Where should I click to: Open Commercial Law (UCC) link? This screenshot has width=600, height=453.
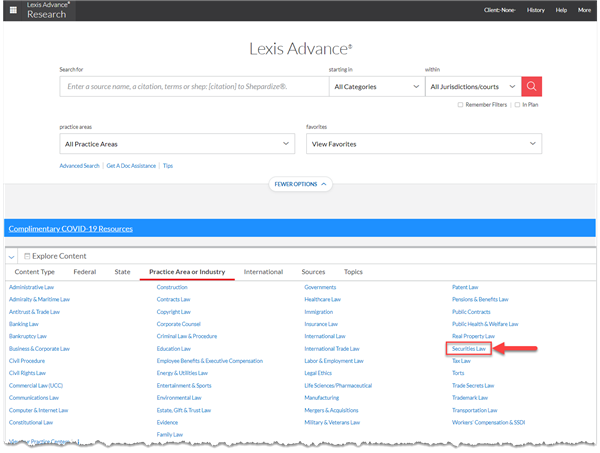click(36, 386)
